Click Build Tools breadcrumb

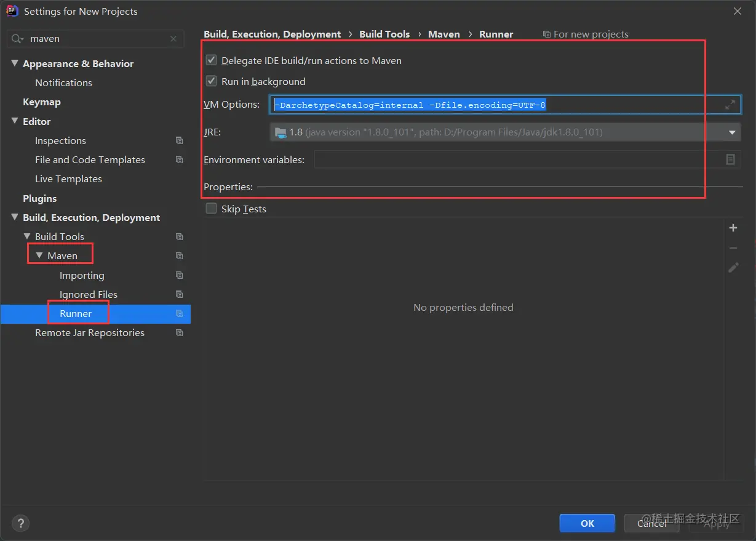(384, 34)
